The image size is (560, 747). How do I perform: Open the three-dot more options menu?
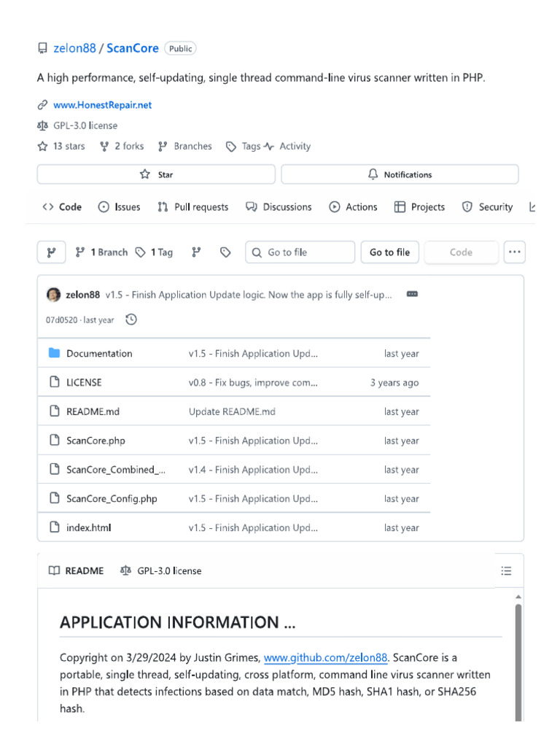click(x=514, y=252)
